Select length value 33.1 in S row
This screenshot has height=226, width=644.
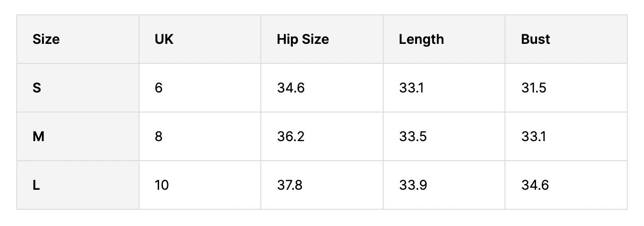[x=410, y=88]
